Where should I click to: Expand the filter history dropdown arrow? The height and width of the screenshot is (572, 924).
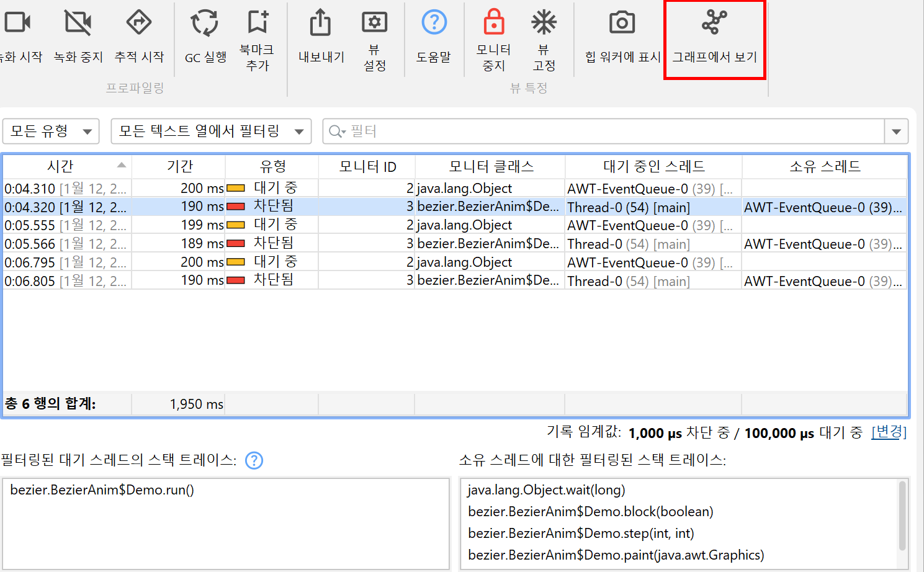[896, 132]
